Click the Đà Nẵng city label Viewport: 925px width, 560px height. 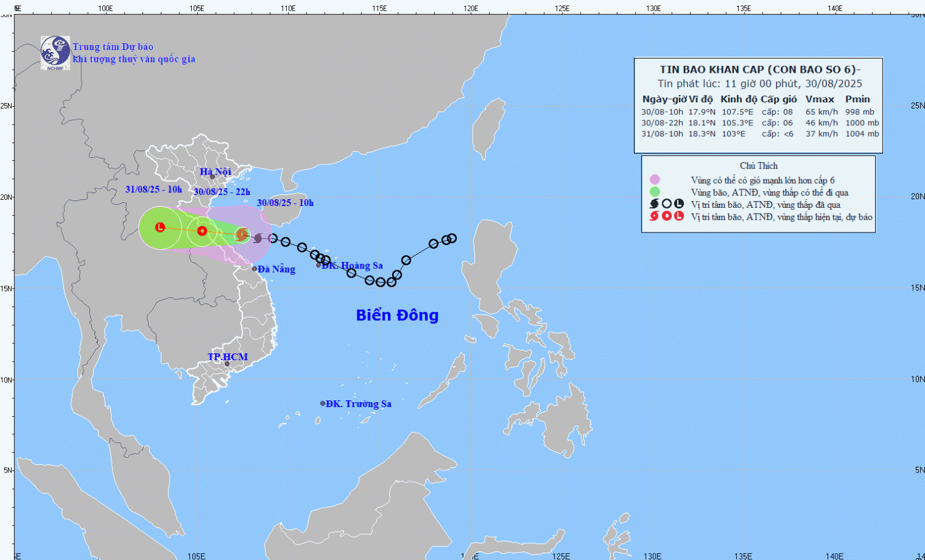(276, 270)
